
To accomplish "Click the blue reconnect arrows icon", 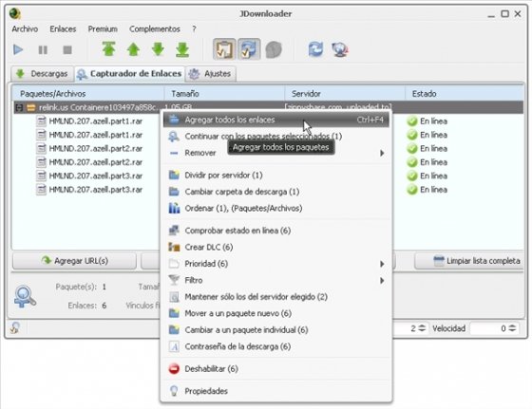I will [315, 49].
